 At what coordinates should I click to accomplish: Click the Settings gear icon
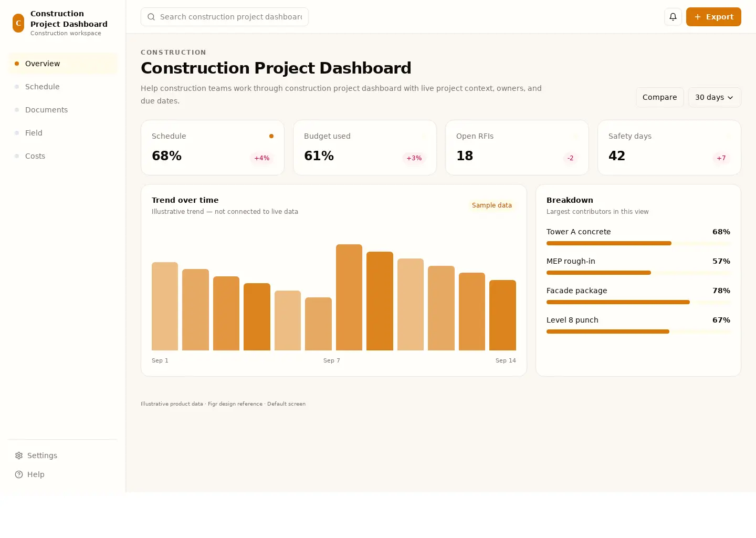(x=19, y=456)
